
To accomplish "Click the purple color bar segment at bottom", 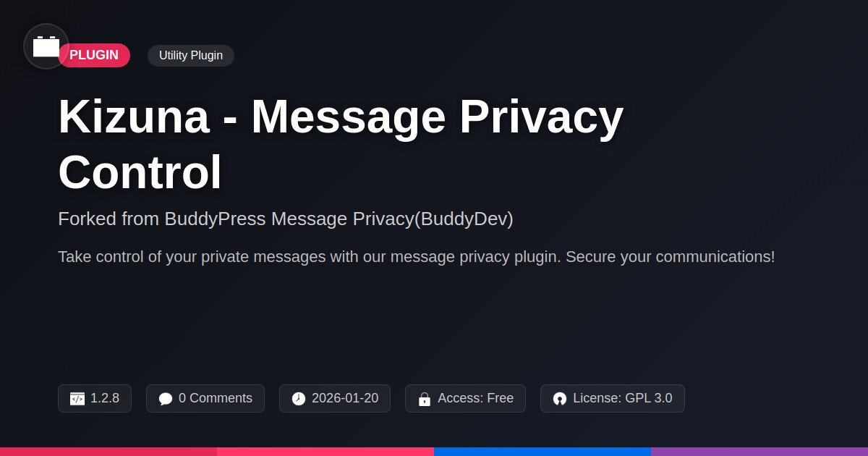I will [x=759, y=452].
